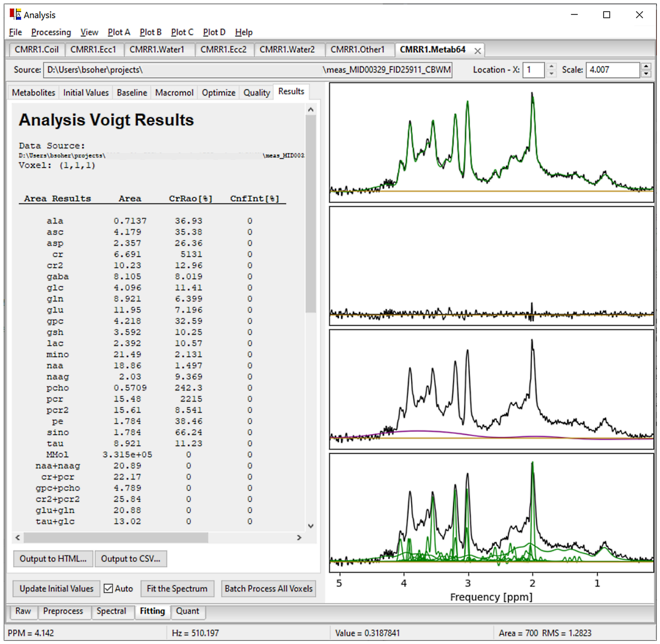
Task: Select the Metabolites sub-tab
Action: (x=33, y=92)
